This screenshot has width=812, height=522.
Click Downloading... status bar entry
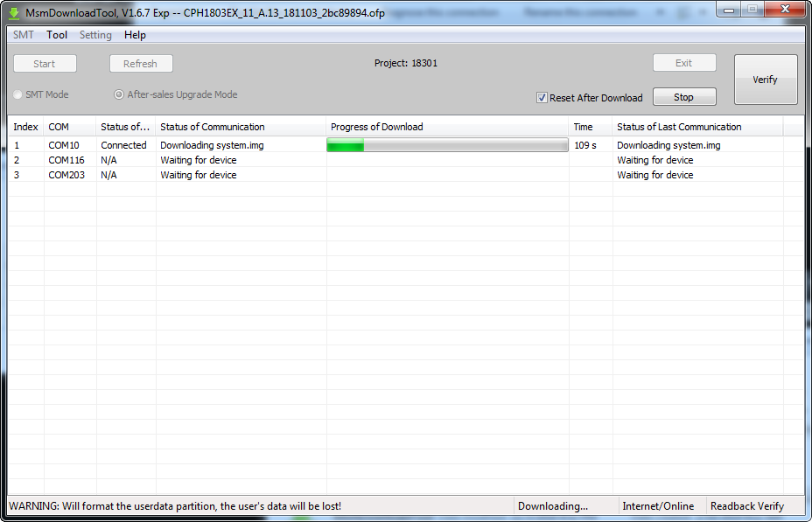coord(553,506)
